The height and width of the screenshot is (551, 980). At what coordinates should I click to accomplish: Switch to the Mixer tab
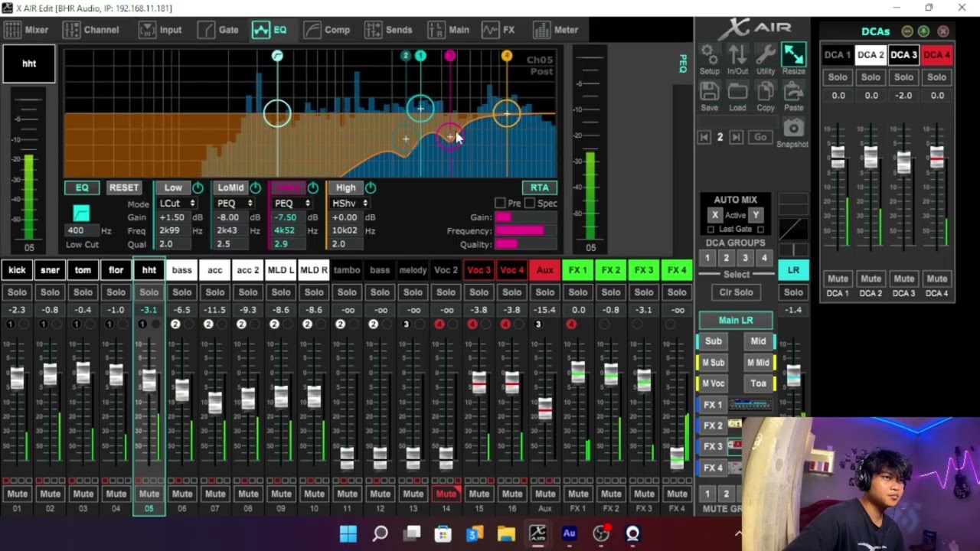pos(27,30)
